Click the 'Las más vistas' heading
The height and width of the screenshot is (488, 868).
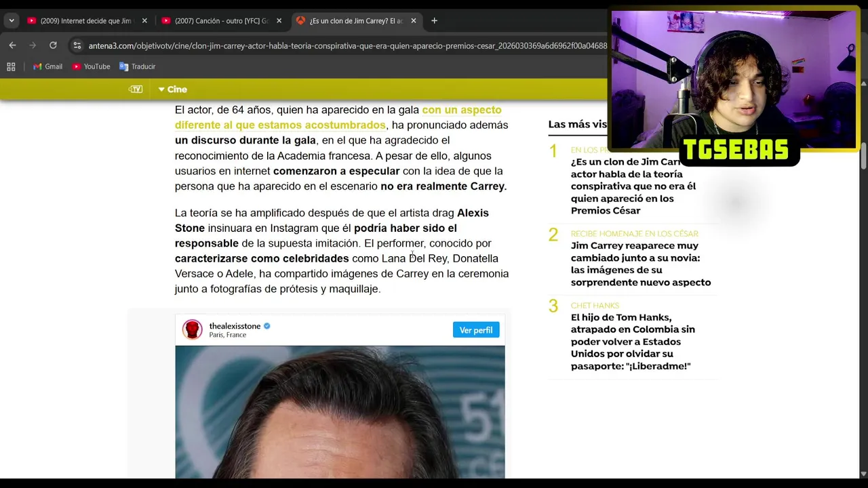pyautogui.click(x=578, y=124)
